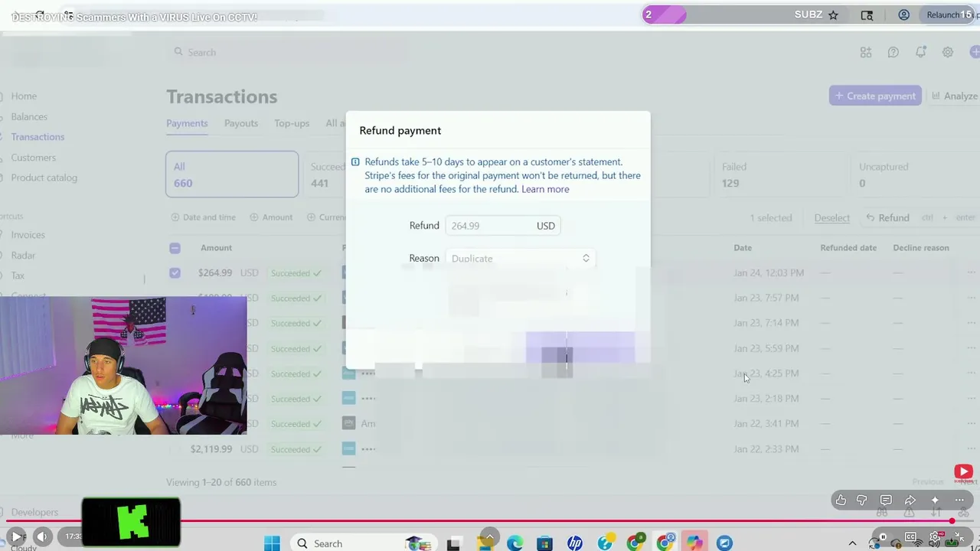
Task: Open the Date and time filter
Action: point(204,217)
